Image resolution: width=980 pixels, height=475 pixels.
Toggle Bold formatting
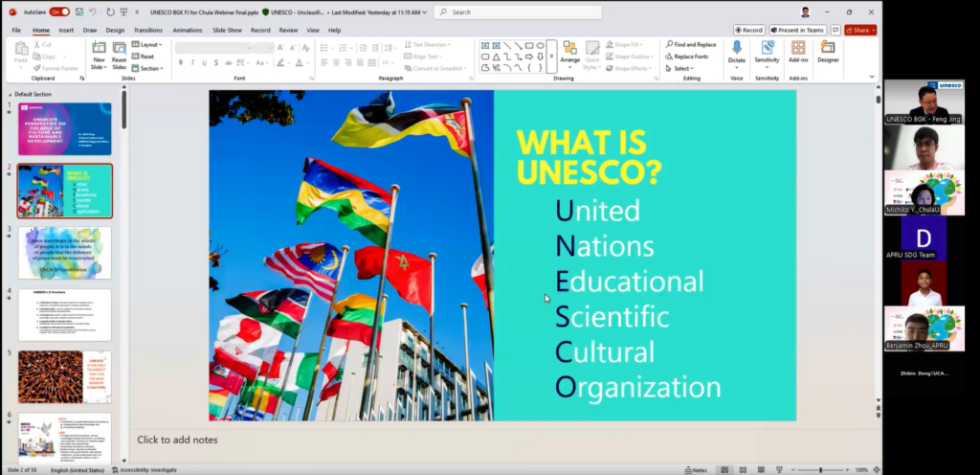point(181,62)
